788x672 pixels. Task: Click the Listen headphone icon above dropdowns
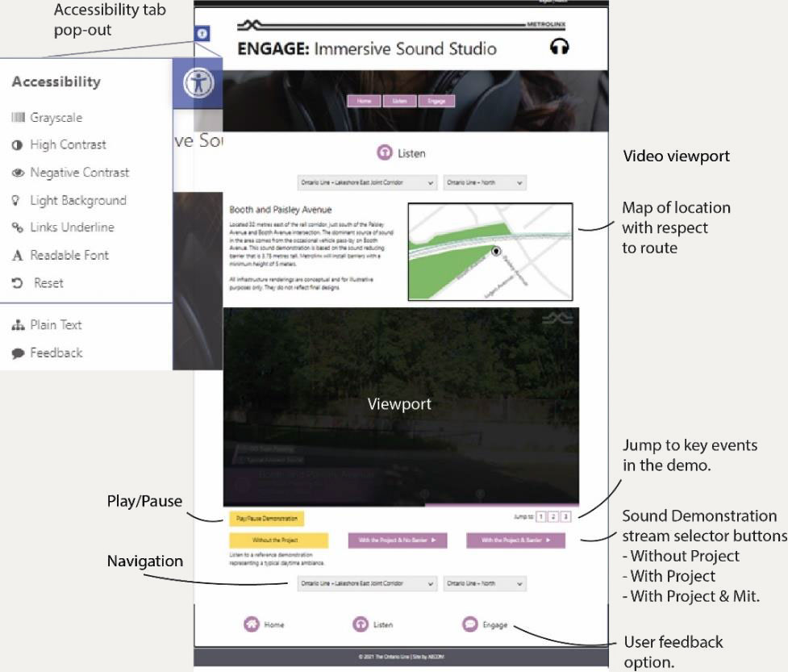(x=385, y=152)
